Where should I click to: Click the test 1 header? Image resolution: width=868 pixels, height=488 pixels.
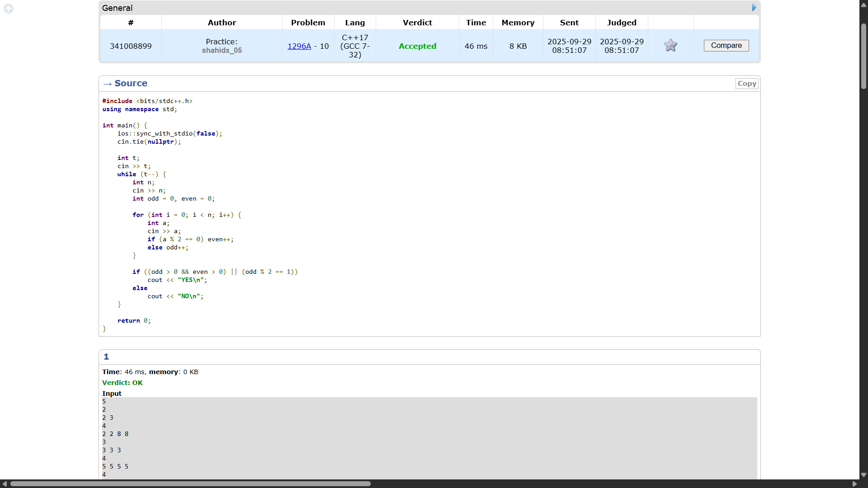[106, 357]
